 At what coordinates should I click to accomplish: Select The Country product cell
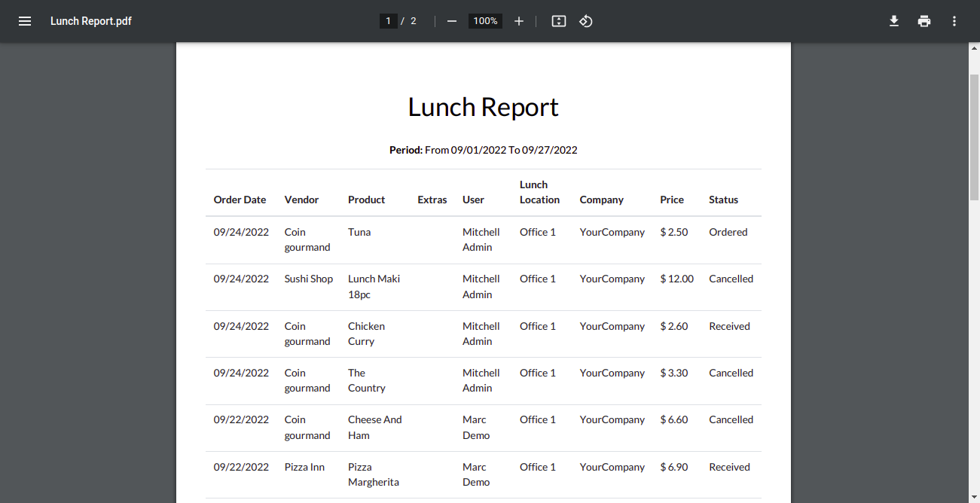pos(366,380)
